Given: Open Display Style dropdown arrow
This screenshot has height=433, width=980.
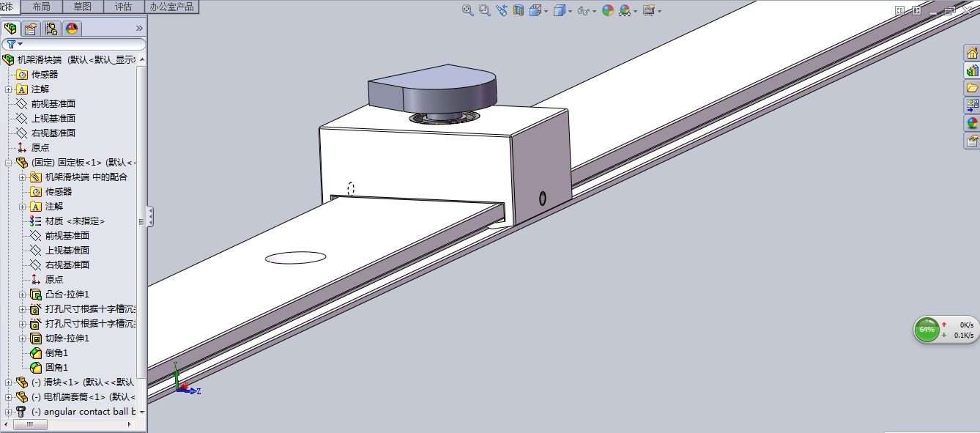Looking at the screenshot, I should 570,11.
